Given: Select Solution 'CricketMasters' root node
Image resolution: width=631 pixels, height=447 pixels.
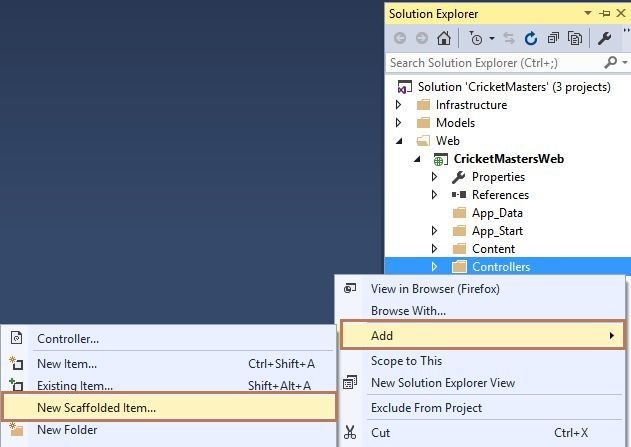Looking at the screenshot, I should click(514, 87).
